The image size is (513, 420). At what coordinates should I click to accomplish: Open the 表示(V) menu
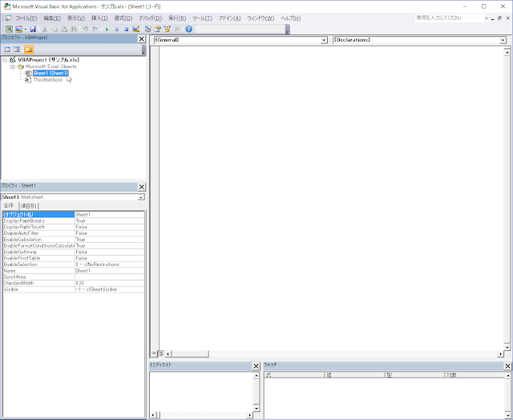coord(76,18)
